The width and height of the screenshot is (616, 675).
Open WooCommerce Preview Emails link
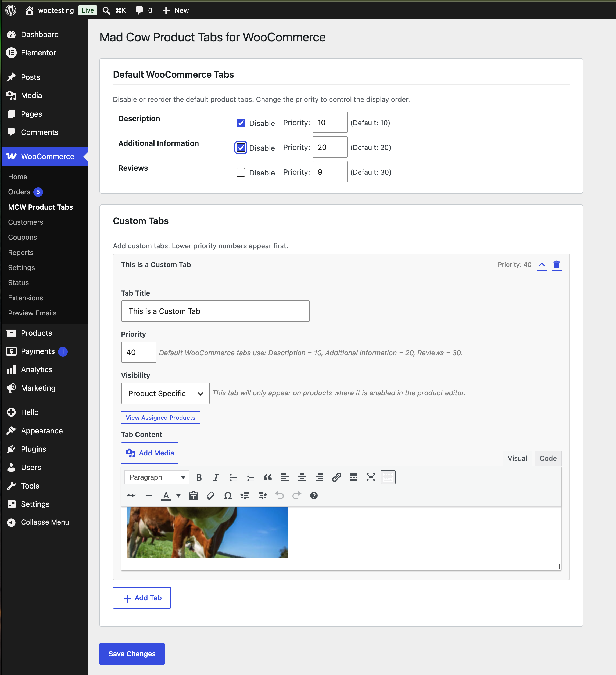pos(32,313)
